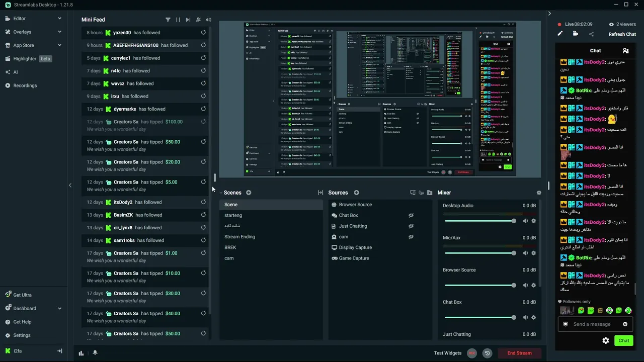Start recording with the REC button
Screen dimensions: 644x362
click(472, 353)
